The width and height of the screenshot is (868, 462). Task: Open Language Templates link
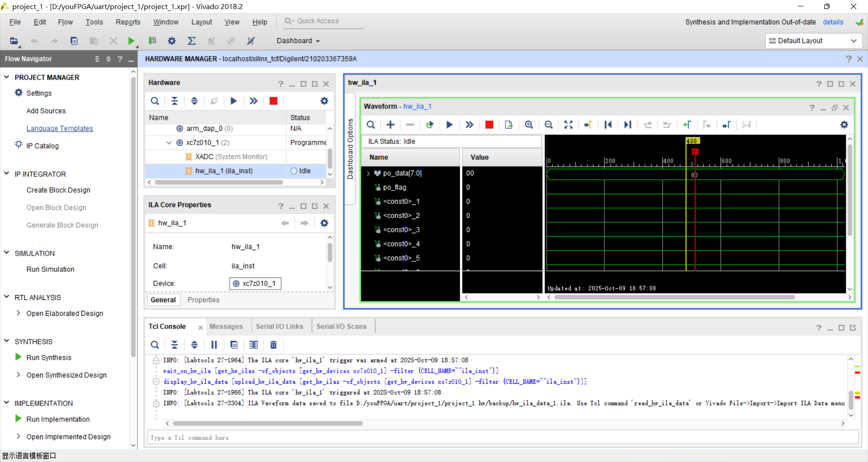tap(60, 129)
